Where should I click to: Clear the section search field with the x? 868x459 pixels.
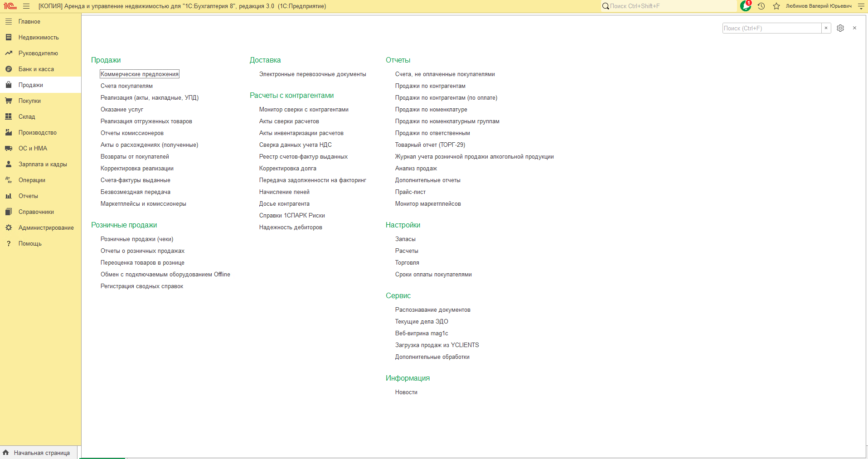826,28
